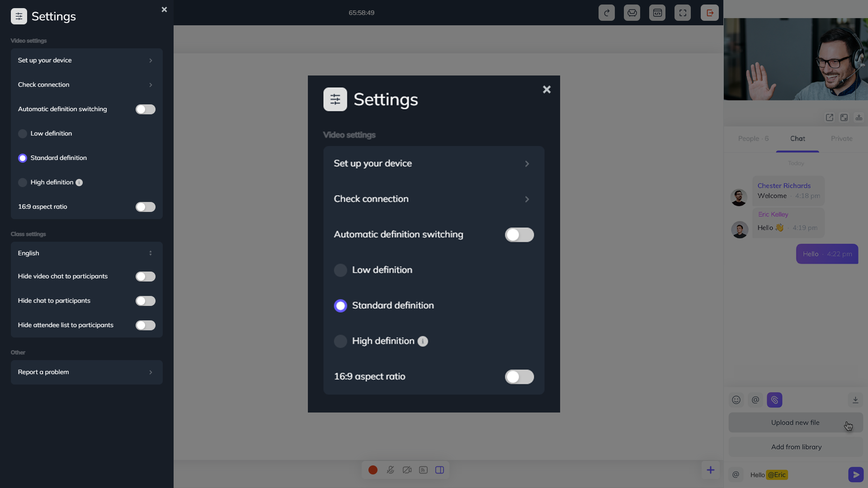Toggle the muted microphone icon
This screenshot has height=488, width=868.
tap(390, 470)
